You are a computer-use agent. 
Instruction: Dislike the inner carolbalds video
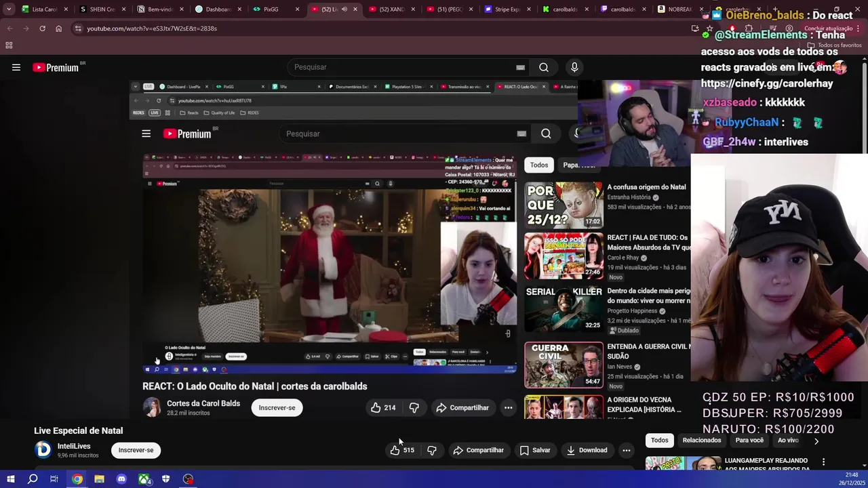[x=414, y=407]
